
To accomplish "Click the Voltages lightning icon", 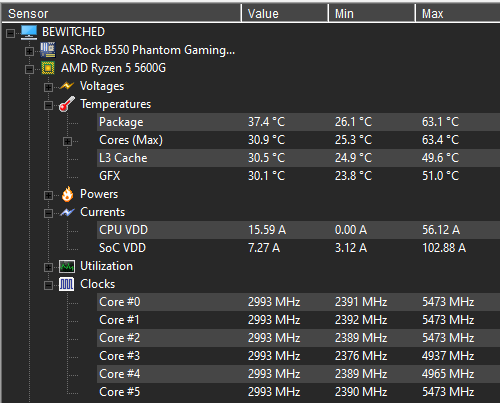I will 66,86.
